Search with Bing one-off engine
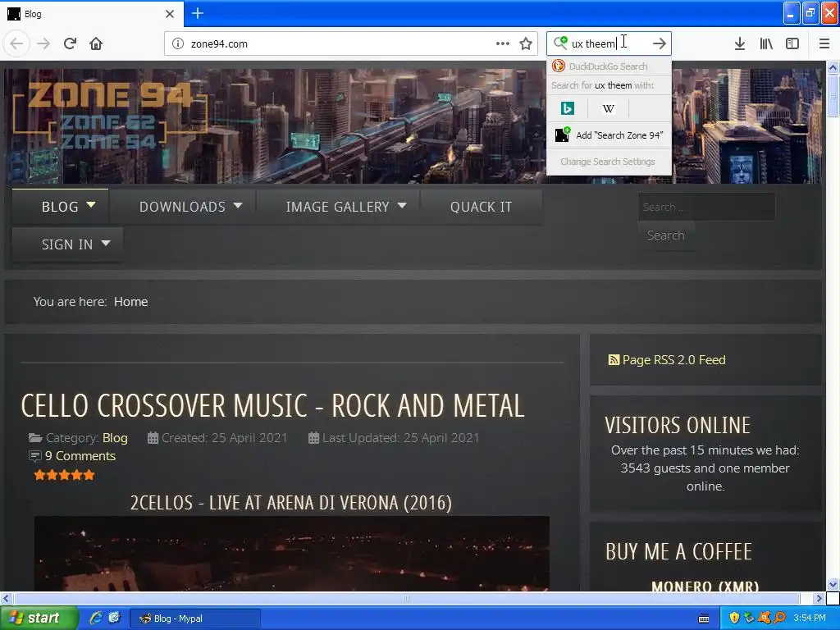Screen dimensions: 840x630 (x=568, y=109)
